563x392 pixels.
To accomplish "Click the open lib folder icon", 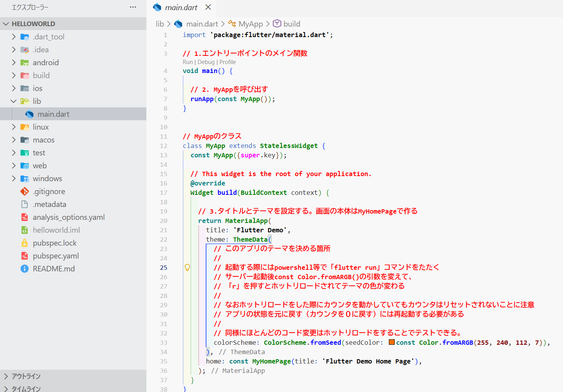I will pos(25,101).
